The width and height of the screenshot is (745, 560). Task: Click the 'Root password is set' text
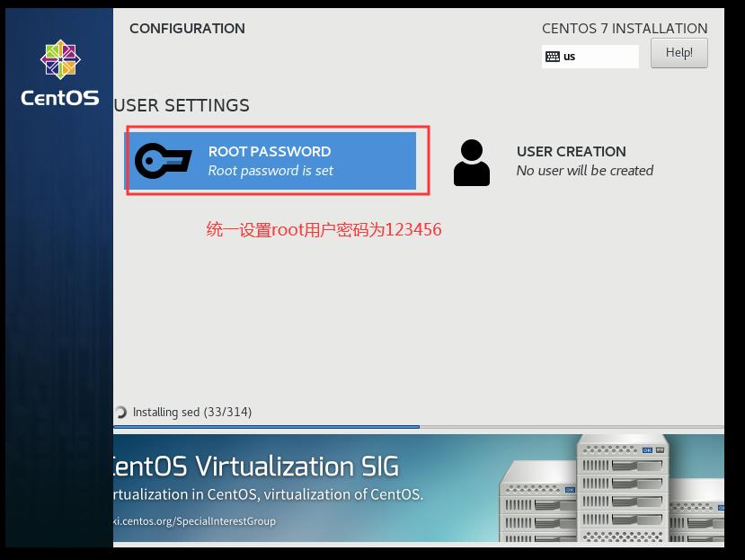(271, 171)
